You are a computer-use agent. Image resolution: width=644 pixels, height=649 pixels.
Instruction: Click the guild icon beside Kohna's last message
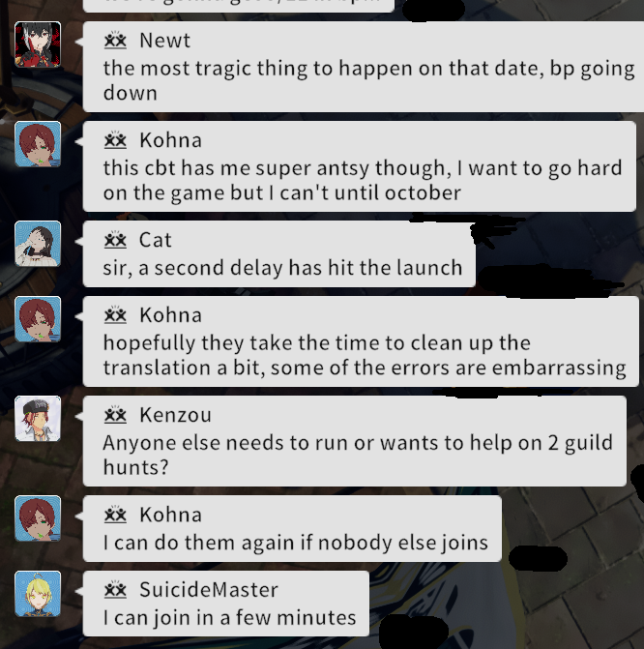click(115, 515)
